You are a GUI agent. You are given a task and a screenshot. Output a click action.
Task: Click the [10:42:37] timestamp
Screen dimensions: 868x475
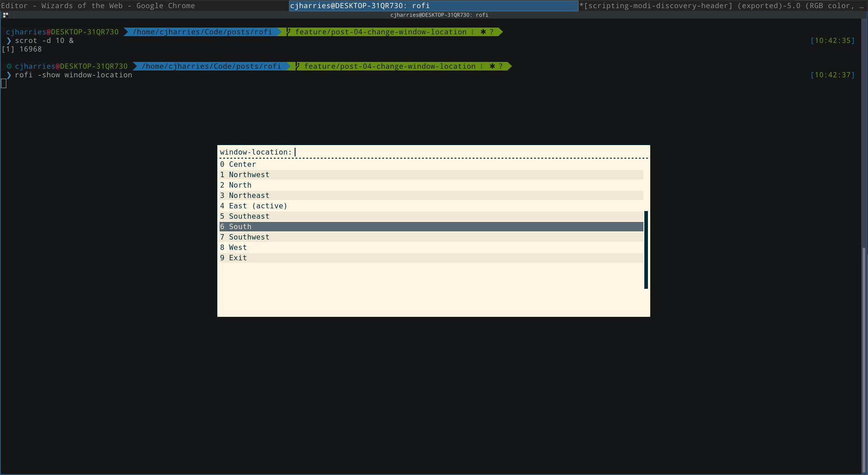pos(832,75)
